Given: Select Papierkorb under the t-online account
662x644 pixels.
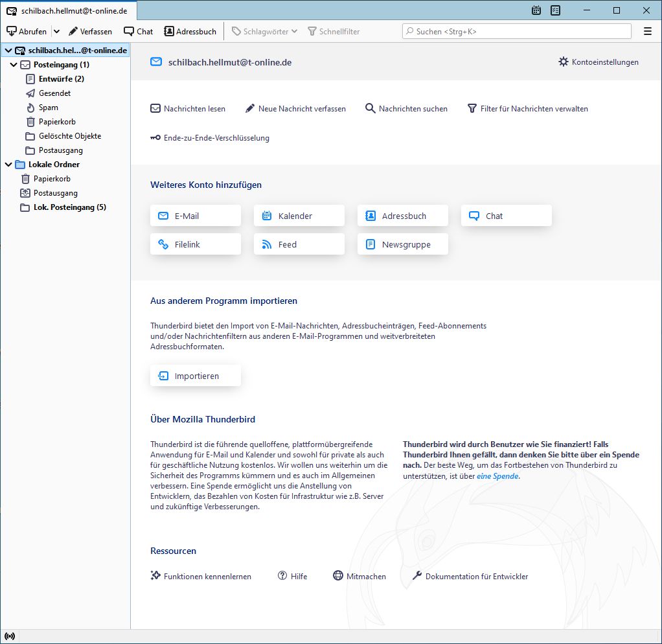Looking at the screenshot, I should click(57, 122).
